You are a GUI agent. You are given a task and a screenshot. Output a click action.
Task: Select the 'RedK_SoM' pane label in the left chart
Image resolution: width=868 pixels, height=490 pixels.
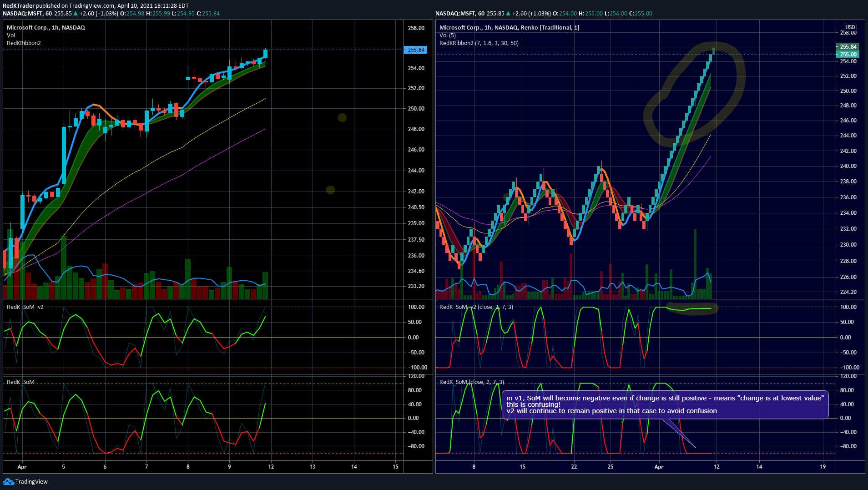coord(20,382)
